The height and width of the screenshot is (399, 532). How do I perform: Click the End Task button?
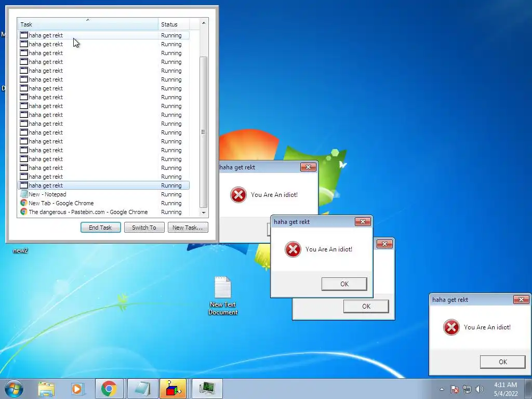(x=100, y=228)
